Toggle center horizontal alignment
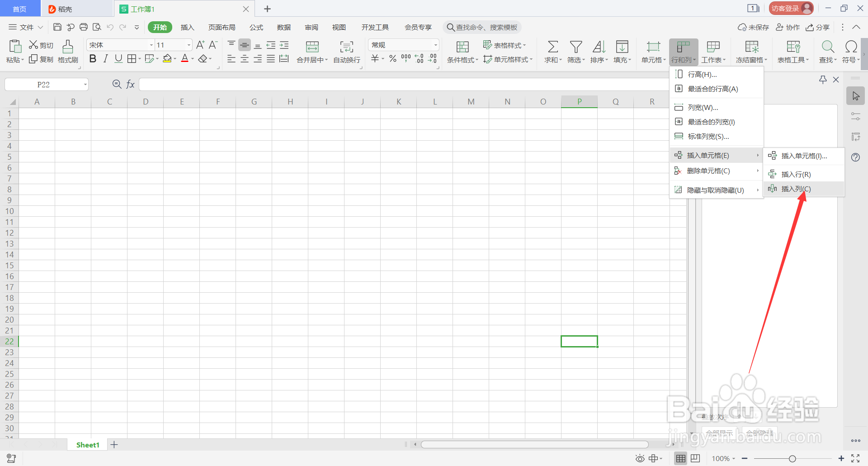Screen dimensions: 868x466 click(x=245, y=59)
